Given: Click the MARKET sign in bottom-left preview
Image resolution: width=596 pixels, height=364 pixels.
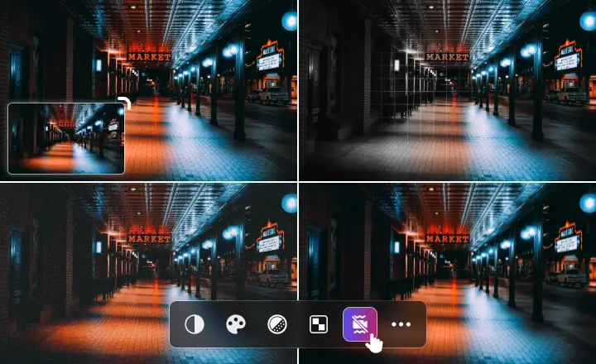Looking at the screenshot, I should pyautogui.click(x=149, y=238).
